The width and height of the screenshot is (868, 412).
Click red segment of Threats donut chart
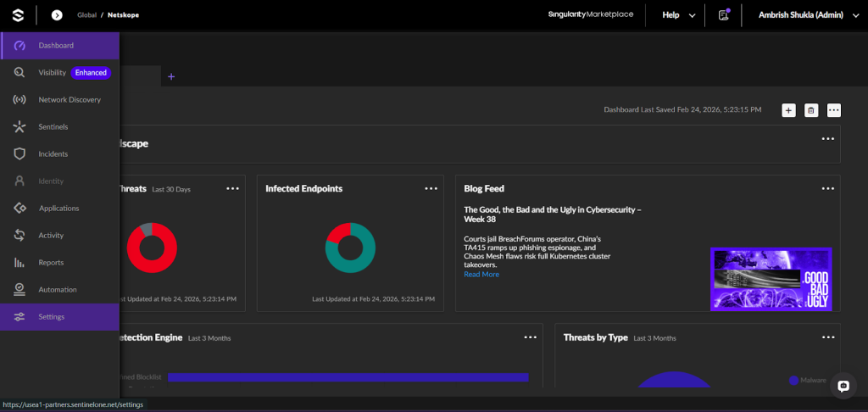[x=153, y=269]
